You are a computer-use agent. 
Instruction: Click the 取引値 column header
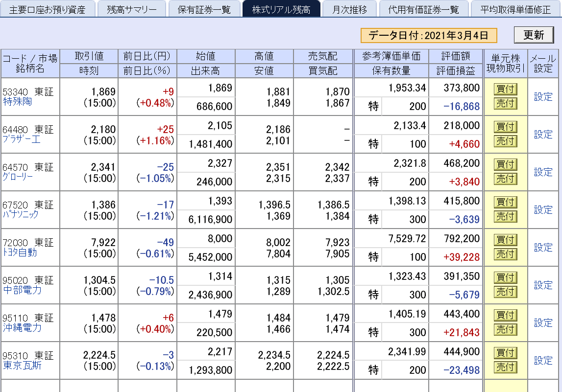89,56
